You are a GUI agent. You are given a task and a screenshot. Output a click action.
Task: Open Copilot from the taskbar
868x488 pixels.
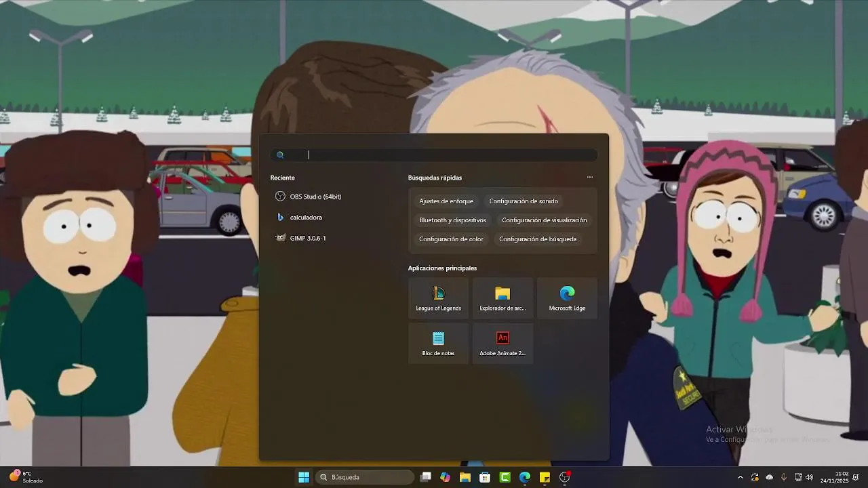click(445, 477)
